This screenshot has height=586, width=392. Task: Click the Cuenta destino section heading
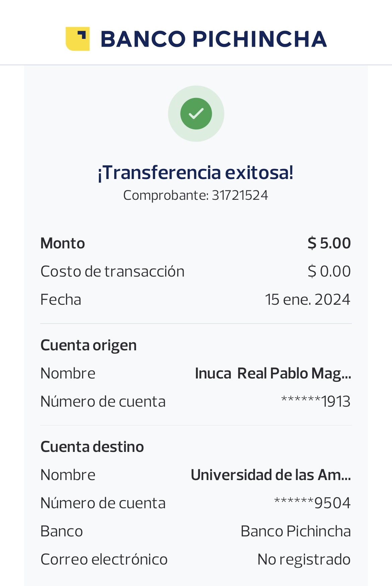click(92, 447)
